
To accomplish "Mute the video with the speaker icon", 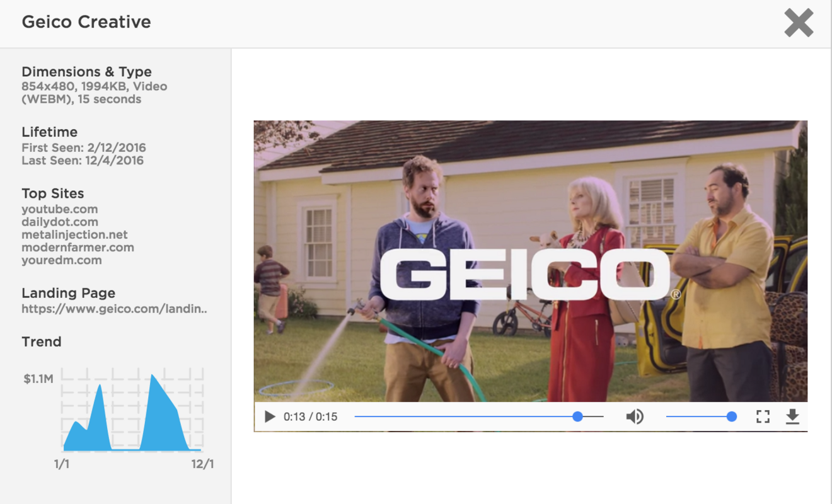I will [635, 416].
